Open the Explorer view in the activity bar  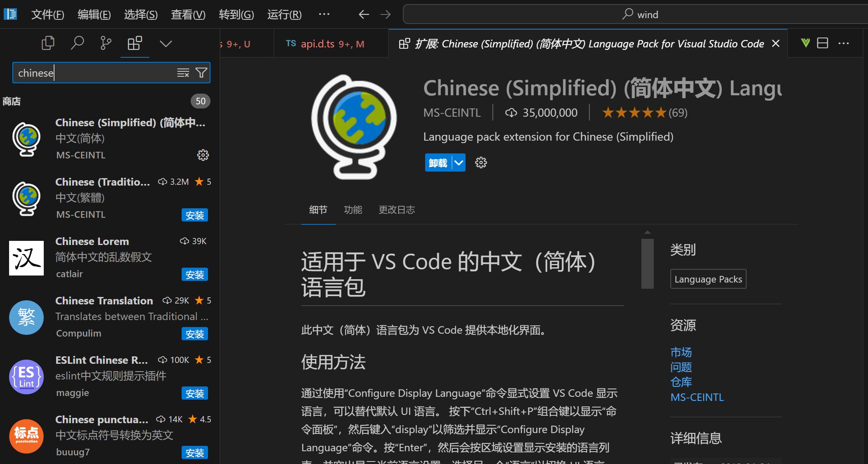[48, 43]
